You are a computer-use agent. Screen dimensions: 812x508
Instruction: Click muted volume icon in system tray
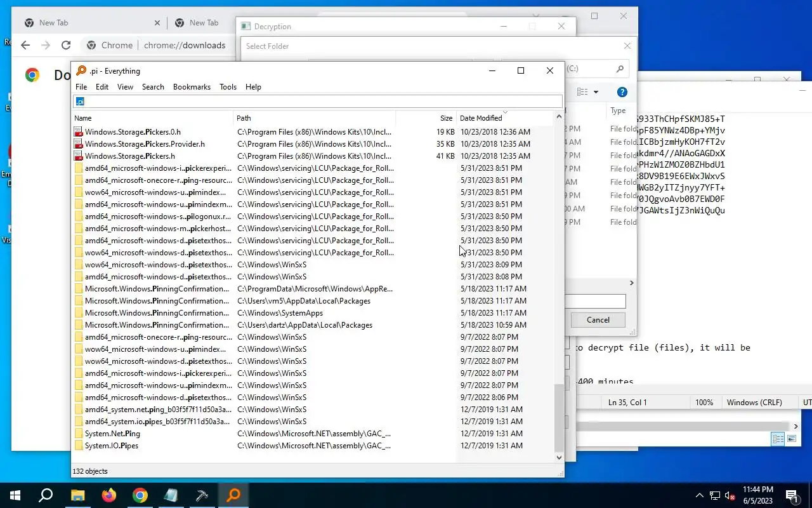coord(730,495)
